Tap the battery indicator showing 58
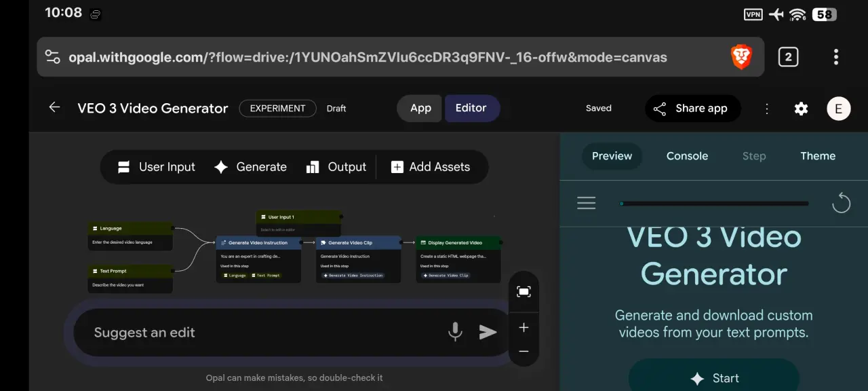 (824, 14)
